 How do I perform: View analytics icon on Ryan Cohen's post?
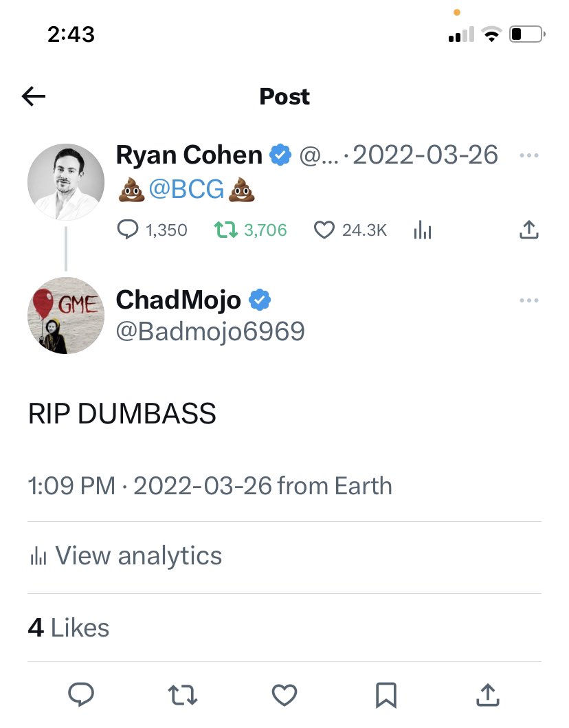tap(422, 231)
